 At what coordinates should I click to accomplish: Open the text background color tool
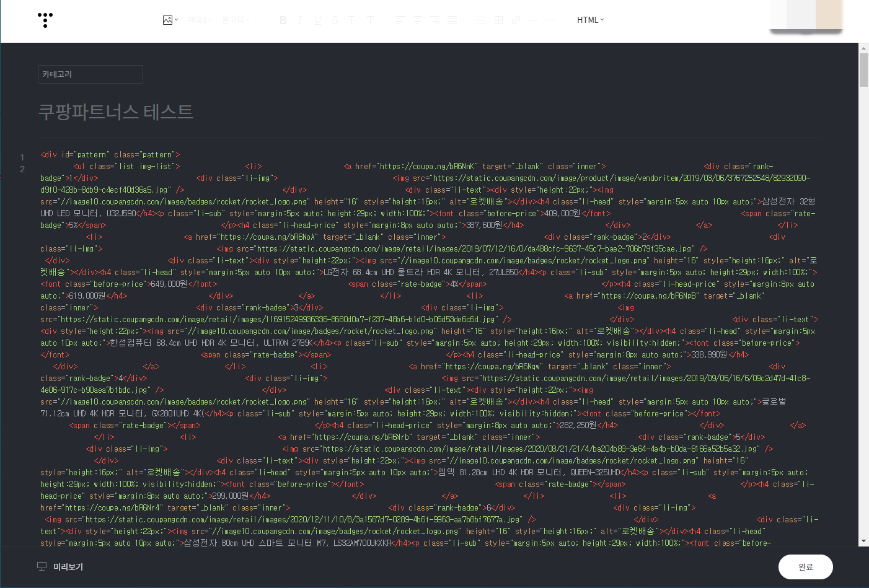[x=370, y=20]
